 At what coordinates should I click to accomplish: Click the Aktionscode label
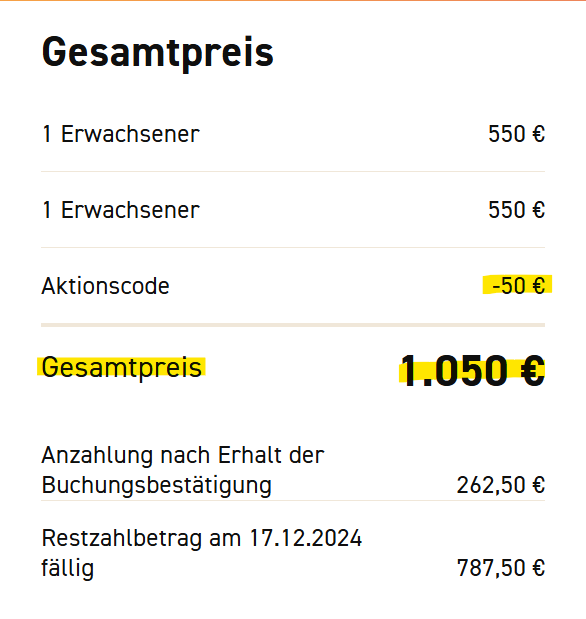(105, 286)
